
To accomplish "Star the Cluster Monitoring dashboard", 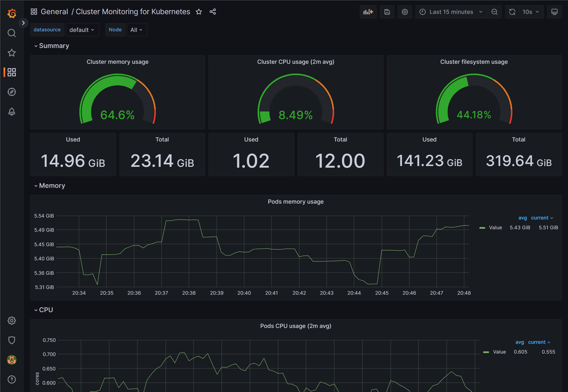I will click(199, 12).
